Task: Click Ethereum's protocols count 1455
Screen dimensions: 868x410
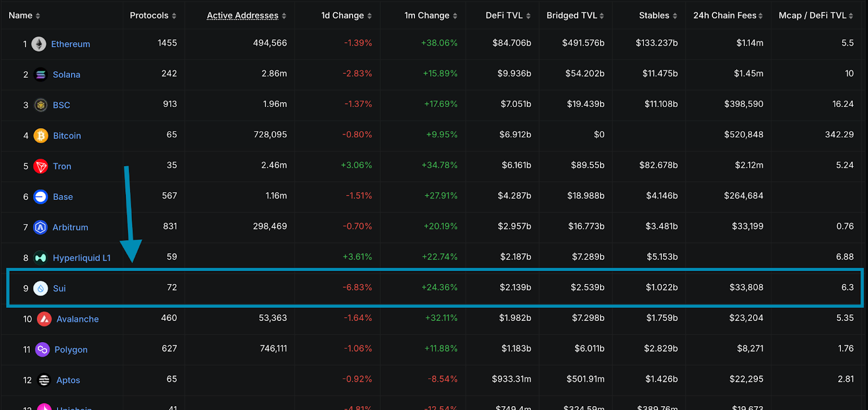Action: tap(167, 43)
